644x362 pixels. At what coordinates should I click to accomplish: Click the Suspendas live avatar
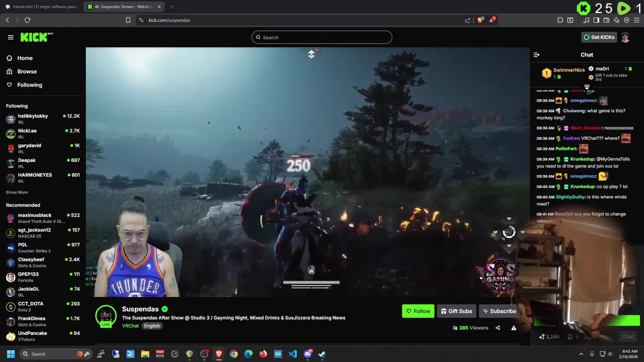pos(106,316)
